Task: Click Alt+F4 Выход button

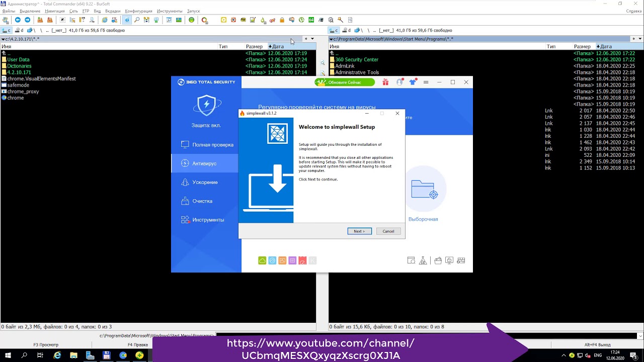Action: [597, 345]
